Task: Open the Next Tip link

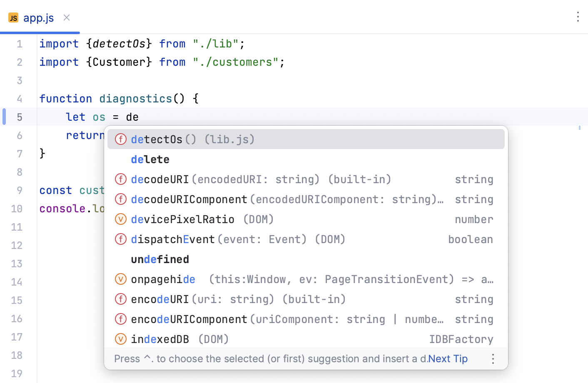Action: tap(448, 358)
